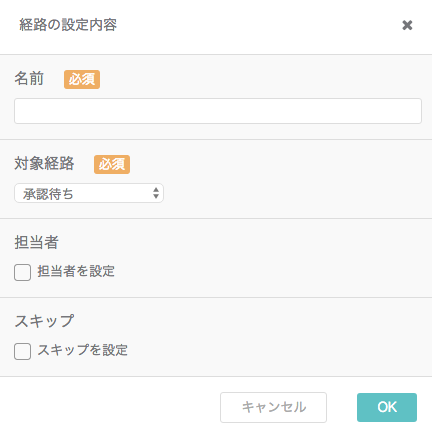Click the 担当者 section heading
432x435 pixels.
coord(36,242)
